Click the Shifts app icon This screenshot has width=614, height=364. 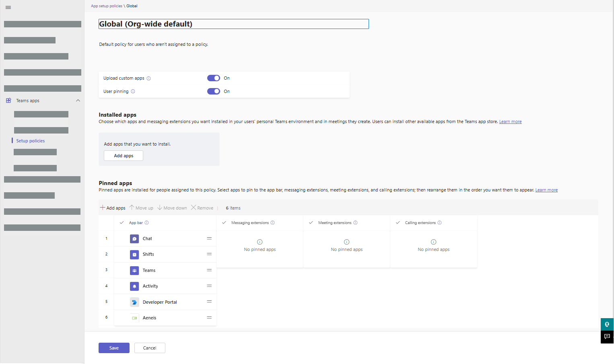pos(134,255)
